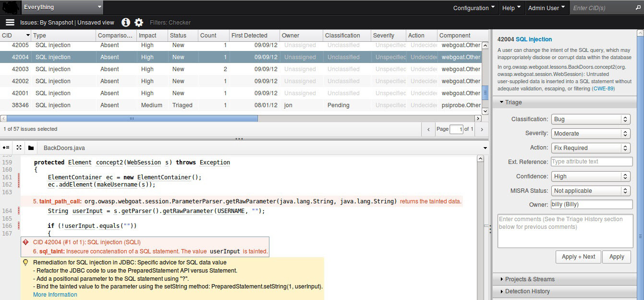The width and height of the screenshot is (644, 300).
Task: Open the Help menu
Action: click(x=511, y=8)
